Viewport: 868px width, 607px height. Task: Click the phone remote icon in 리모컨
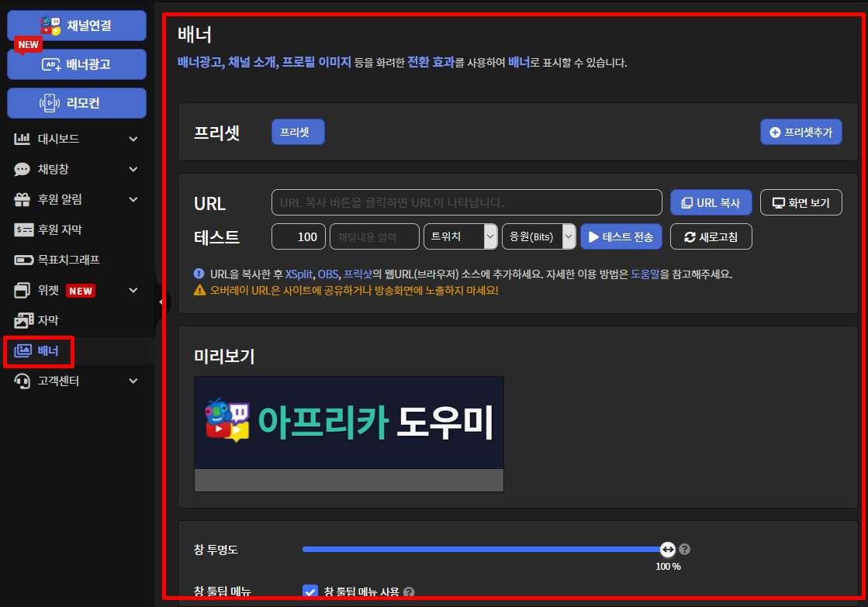pos(50,103)
